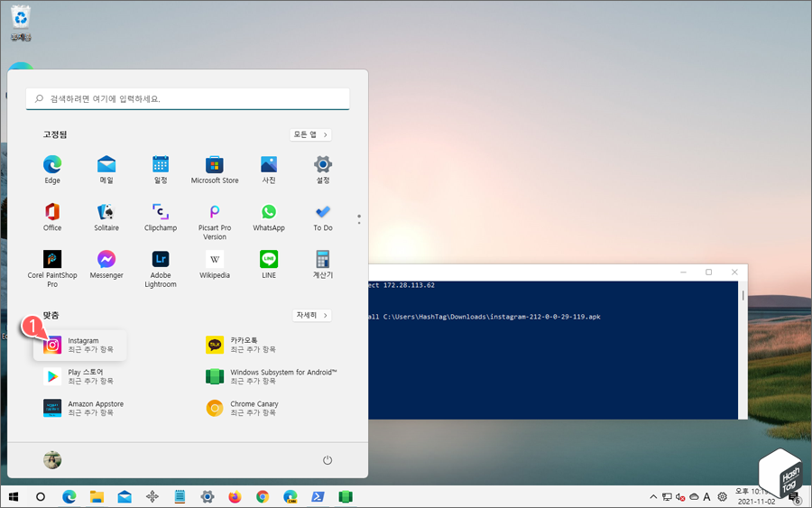Screen dimensions: 812x508
Task: Minimize the PowerShell window
Action: coord(684,272)
